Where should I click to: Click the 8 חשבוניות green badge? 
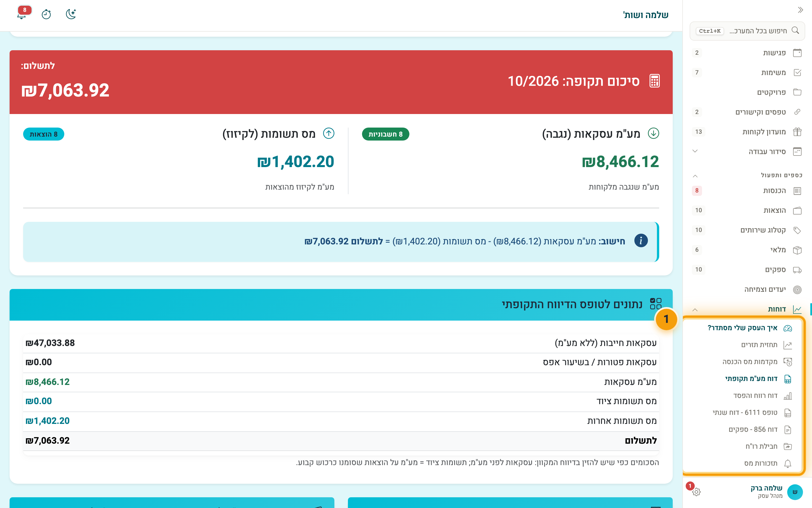tap(385, 134)
